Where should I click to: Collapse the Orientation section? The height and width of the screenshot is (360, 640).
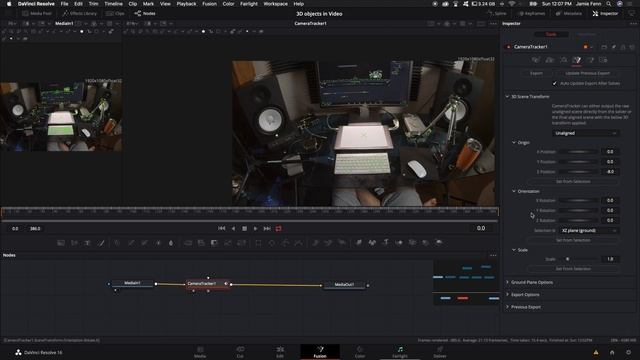[514, 191]
